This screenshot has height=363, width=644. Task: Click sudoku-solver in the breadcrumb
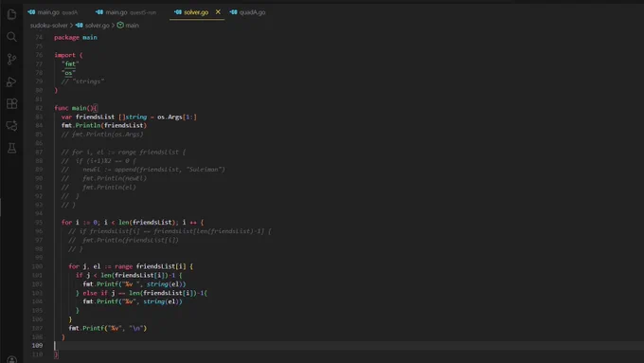(49, 26)
